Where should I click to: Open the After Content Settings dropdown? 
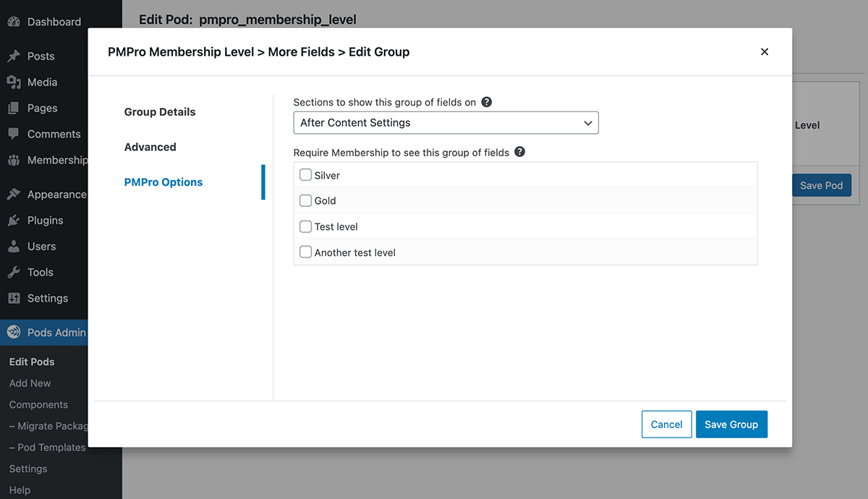pos(446,123)
